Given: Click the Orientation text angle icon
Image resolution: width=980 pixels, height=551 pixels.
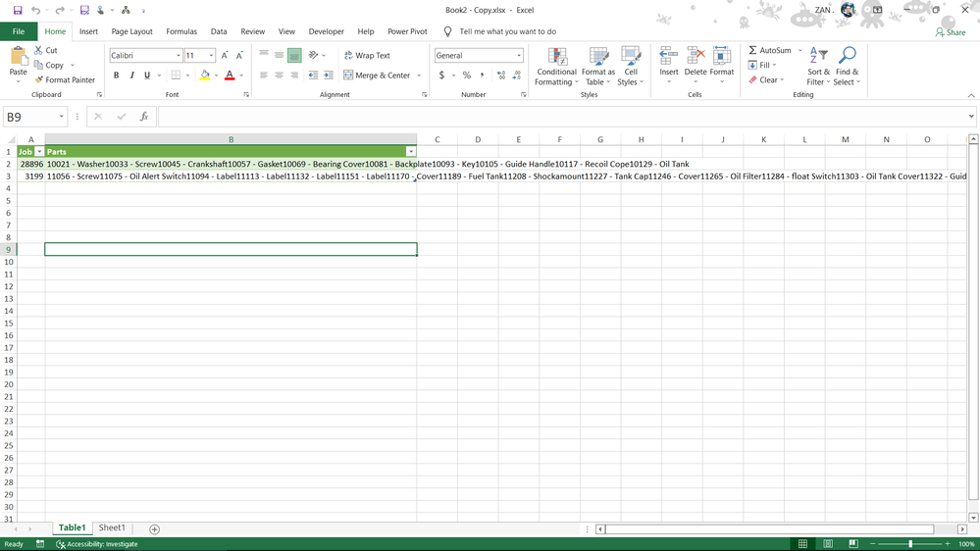Looking at the screenshot, I should (313, 55).
